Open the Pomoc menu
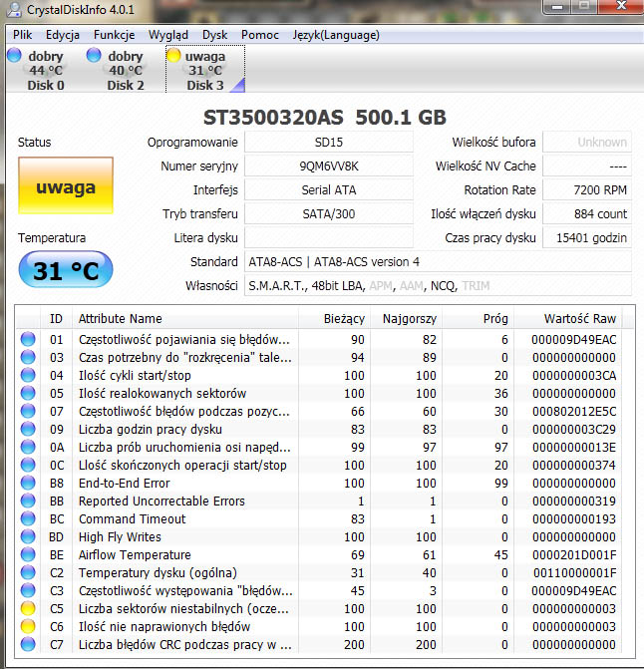644x669 pixels. click(260, 35)
